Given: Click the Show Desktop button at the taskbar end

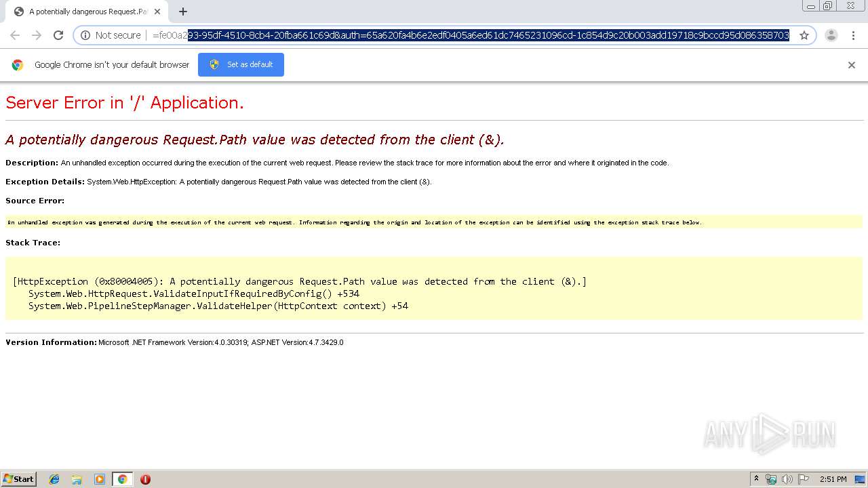Looking at the screenshot, I should 860,479.
